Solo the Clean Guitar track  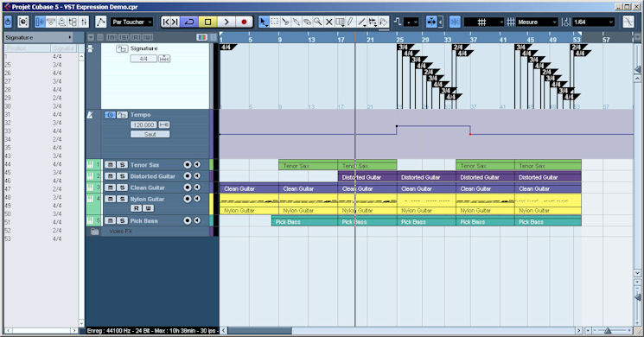coord(122,188)
